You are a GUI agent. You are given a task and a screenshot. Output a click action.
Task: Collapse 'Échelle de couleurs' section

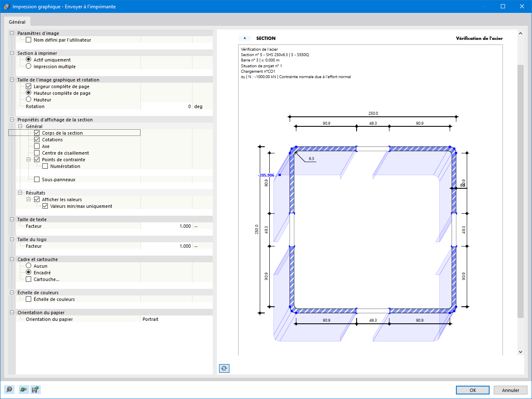12,293
